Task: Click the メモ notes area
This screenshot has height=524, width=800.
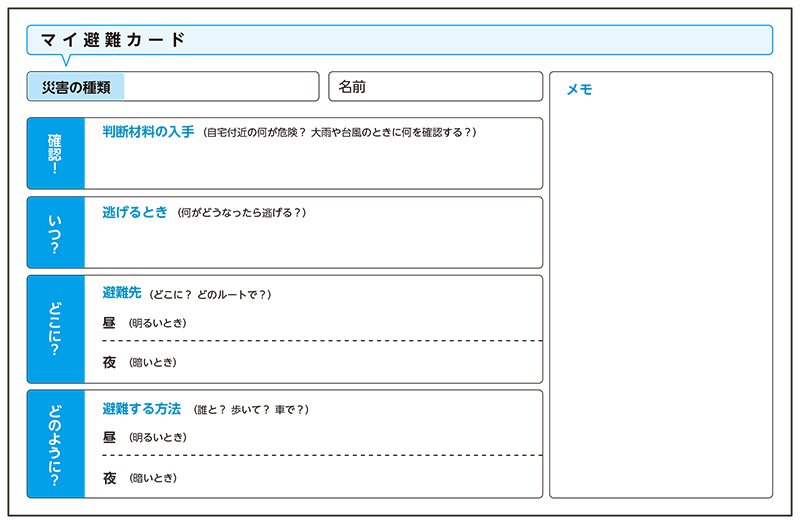Action: [x=661, y=285]
